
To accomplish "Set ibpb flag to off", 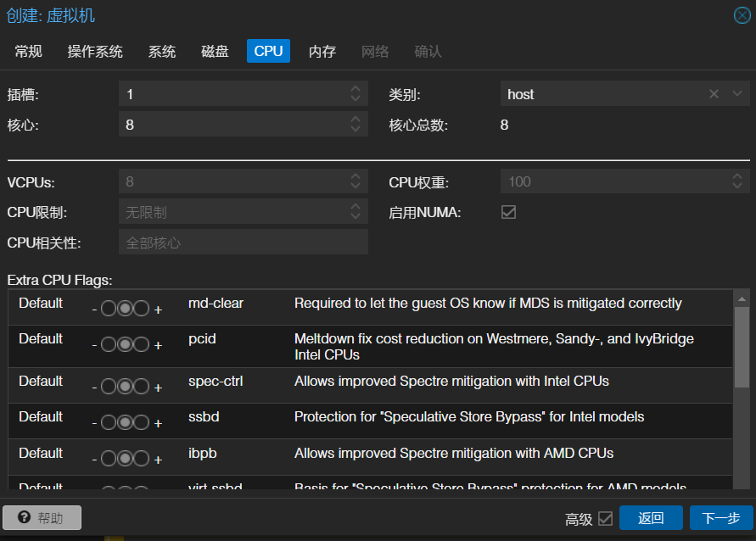I will [109, 459].
